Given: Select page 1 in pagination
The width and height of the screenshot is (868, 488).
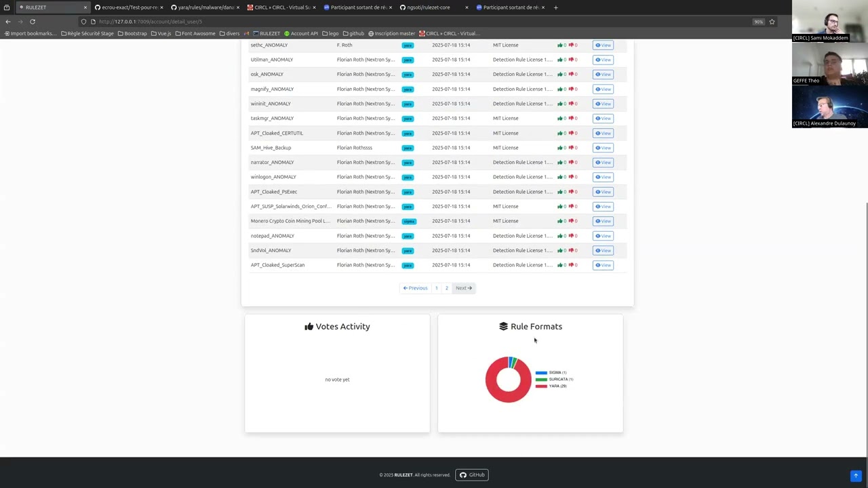Looking at the screenshot, I should click(x=436, y=288).
